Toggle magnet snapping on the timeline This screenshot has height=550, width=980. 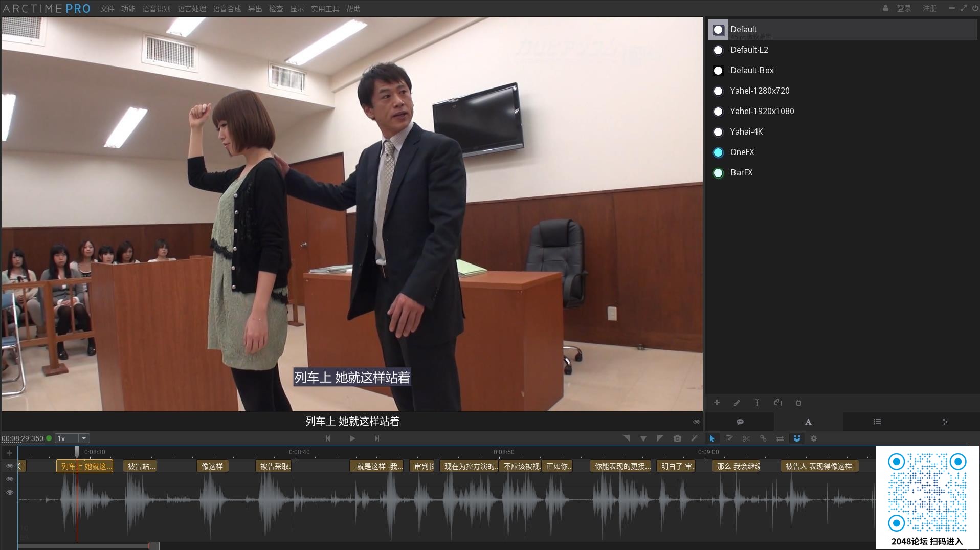(797, 438)
